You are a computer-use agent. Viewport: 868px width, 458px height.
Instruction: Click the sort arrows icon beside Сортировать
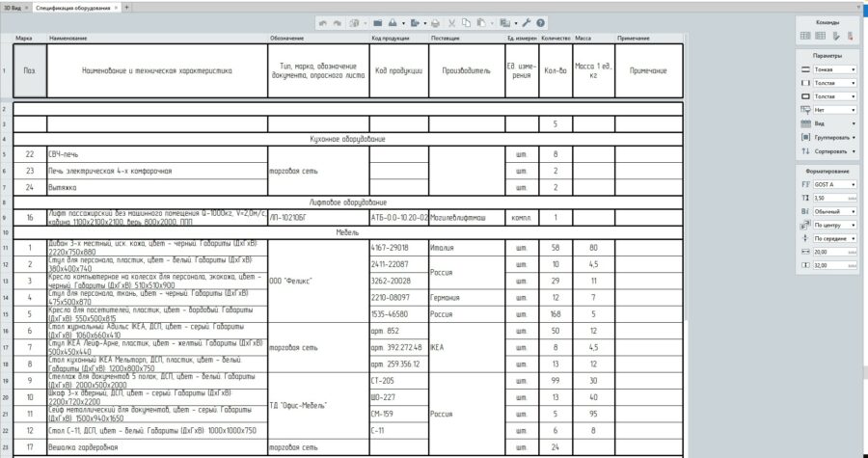[x=805, y=151]
